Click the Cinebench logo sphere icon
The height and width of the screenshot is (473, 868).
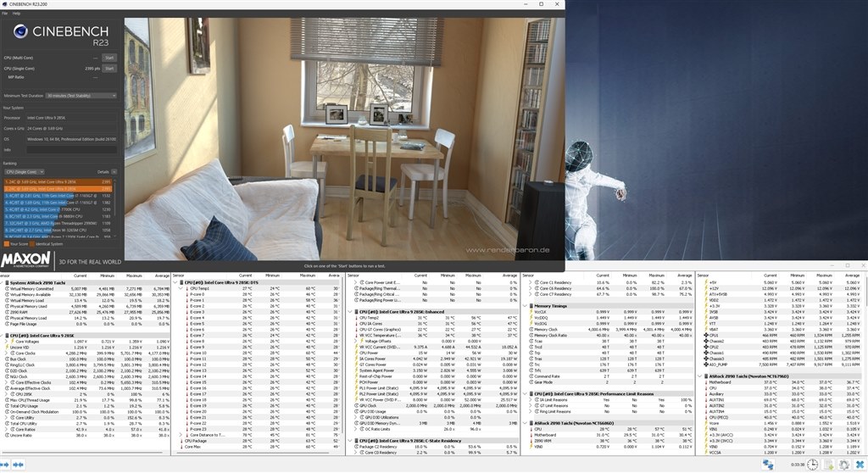coord(20,31)
